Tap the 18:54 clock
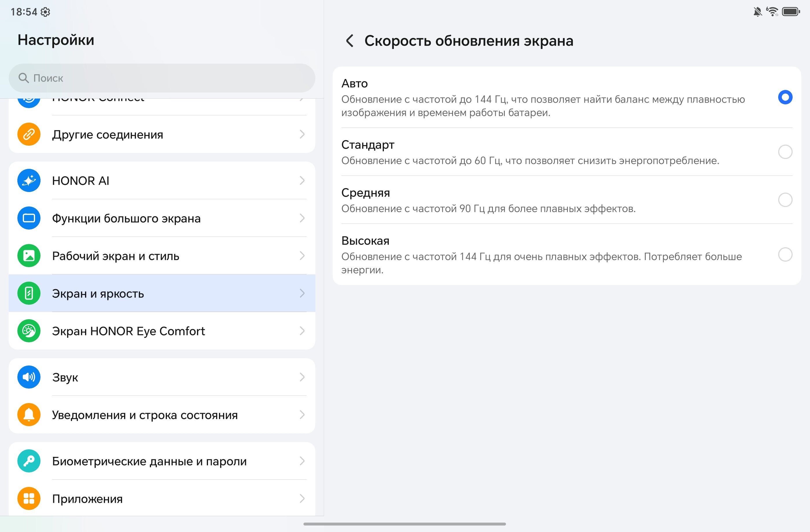 pos(24,12)
